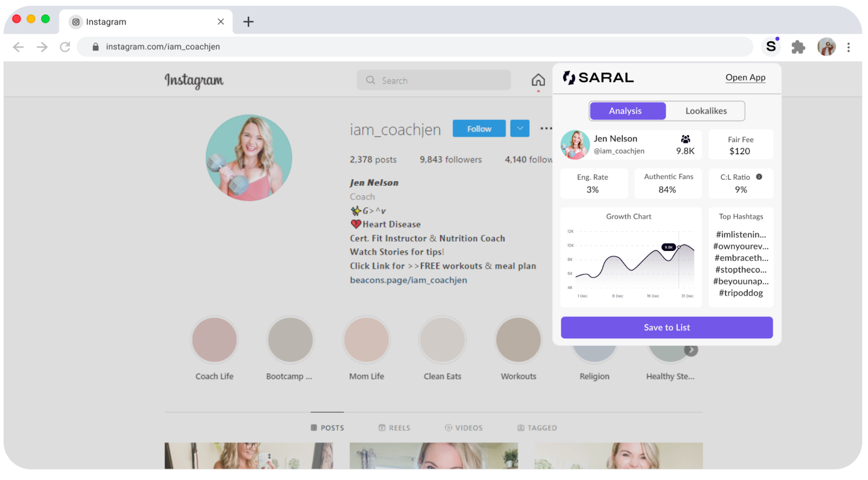Click the lock icon in address bar
The image size is (868, 480).
(95, 47)
